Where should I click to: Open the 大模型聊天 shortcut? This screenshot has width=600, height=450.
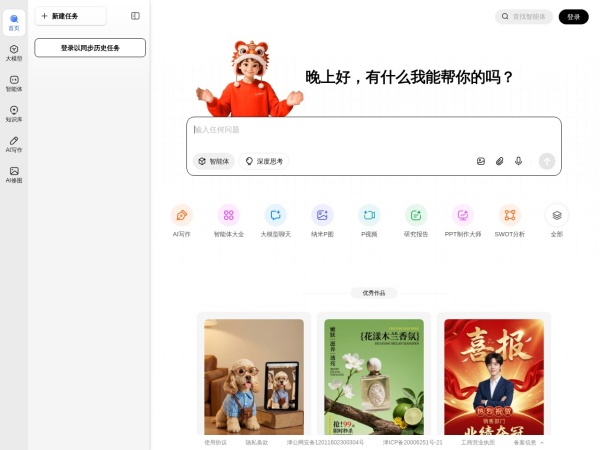[x=276, y=221]
